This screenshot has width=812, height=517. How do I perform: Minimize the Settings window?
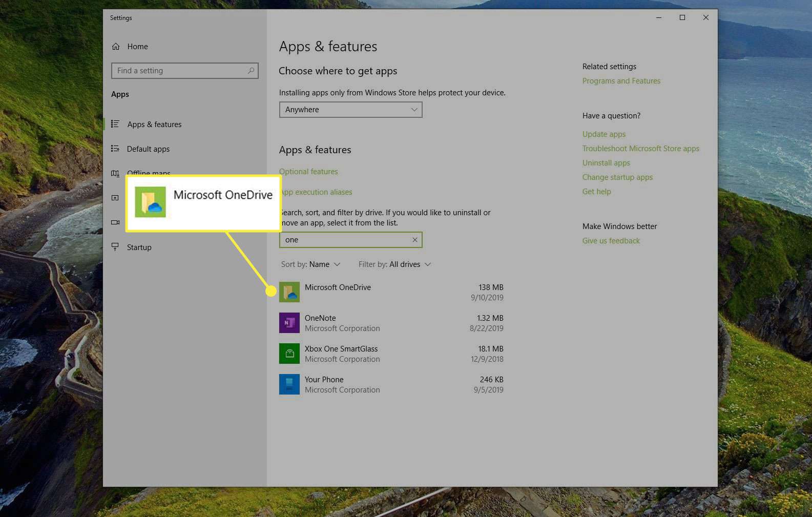coord(659,17)
